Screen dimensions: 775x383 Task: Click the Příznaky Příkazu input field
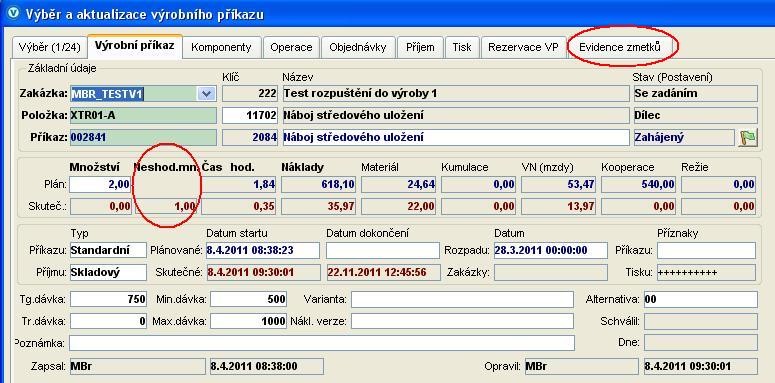click(706, 251)
